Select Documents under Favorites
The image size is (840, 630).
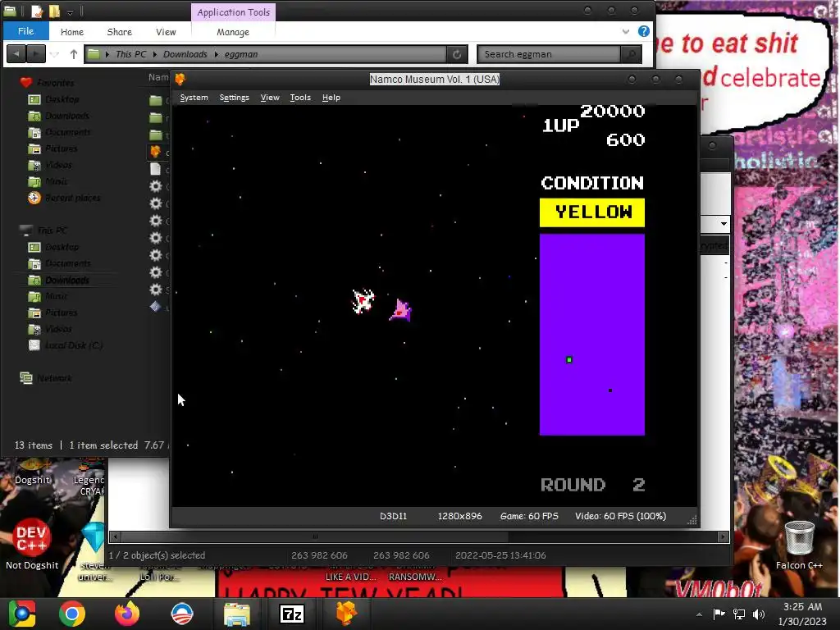tap(67, 132)
